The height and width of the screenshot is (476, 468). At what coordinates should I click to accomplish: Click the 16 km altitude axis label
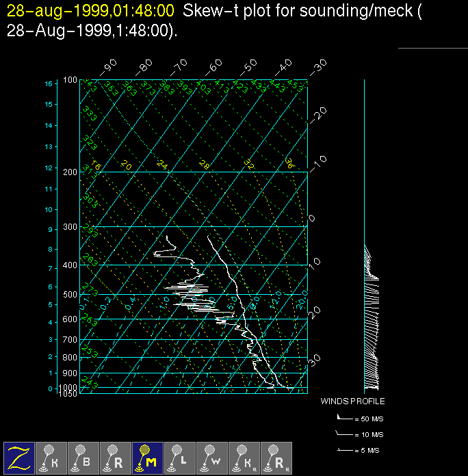tap(49, 83)
